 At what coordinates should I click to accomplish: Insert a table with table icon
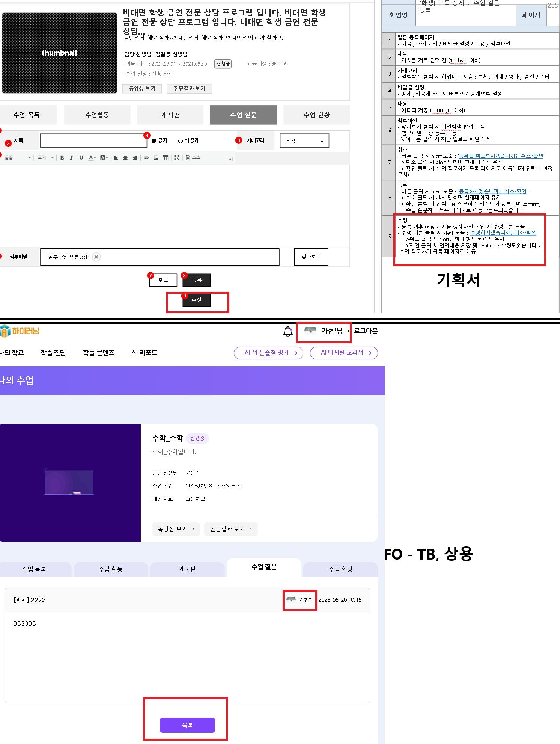pos(165,158)
